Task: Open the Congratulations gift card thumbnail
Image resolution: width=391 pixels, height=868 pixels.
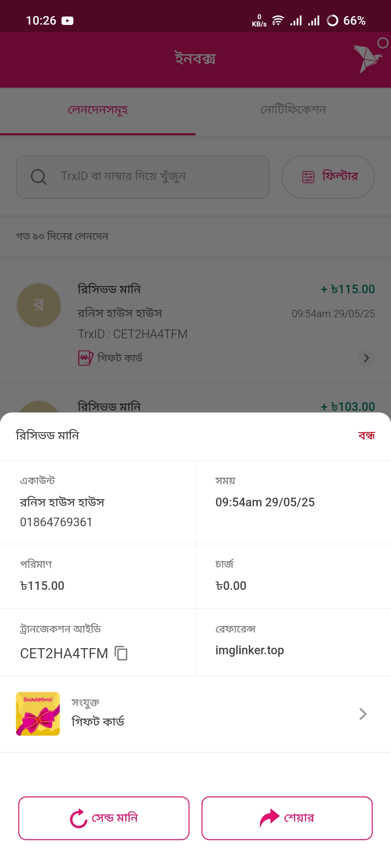Action: pyautogui.click(x=38, y=714)
